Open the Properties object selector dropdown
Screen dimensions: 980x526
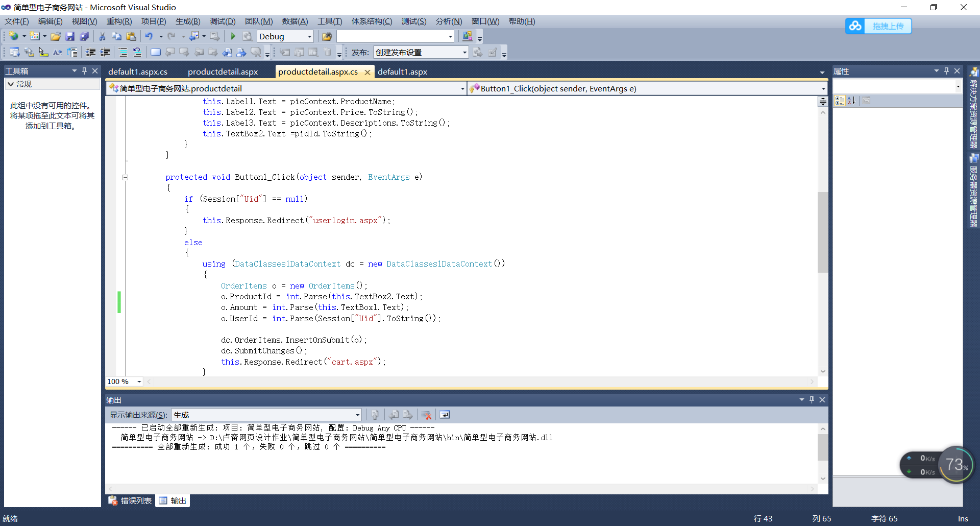click(958, 86)
